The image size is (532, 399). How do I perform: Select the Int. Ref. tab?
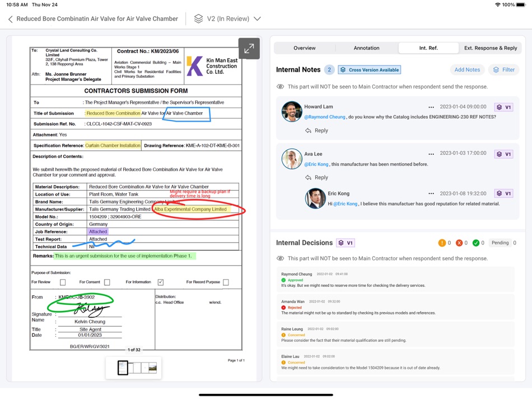pyautogui.click(x=428, y=48)
